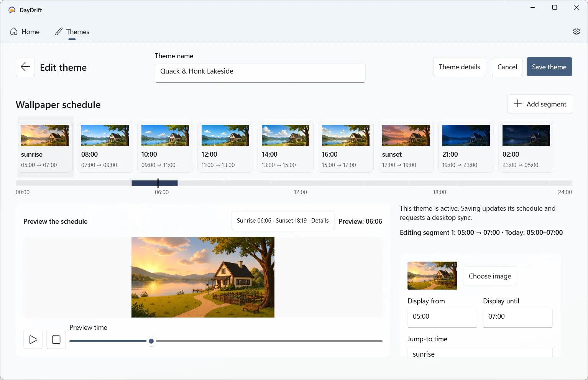Screen dimensions: 588x380
Task: Click the back arrow beside Edit theme
Action: click(25, 67)
